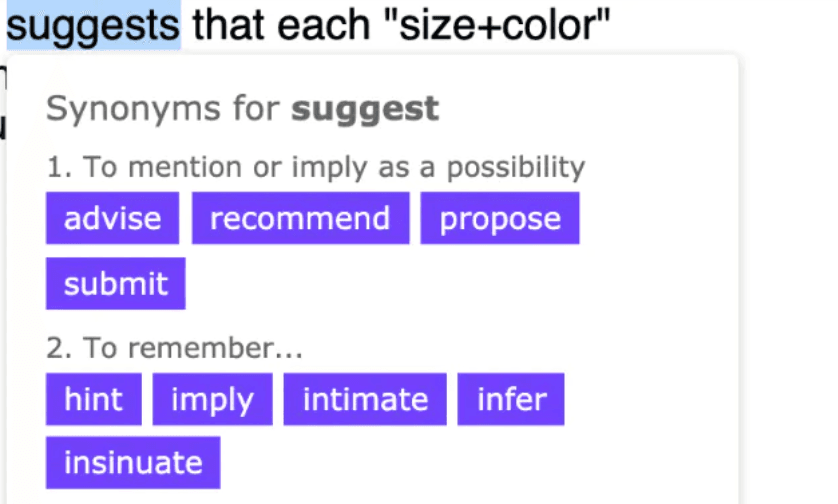Select the "propose" synonym button

[x=500, y=219]
